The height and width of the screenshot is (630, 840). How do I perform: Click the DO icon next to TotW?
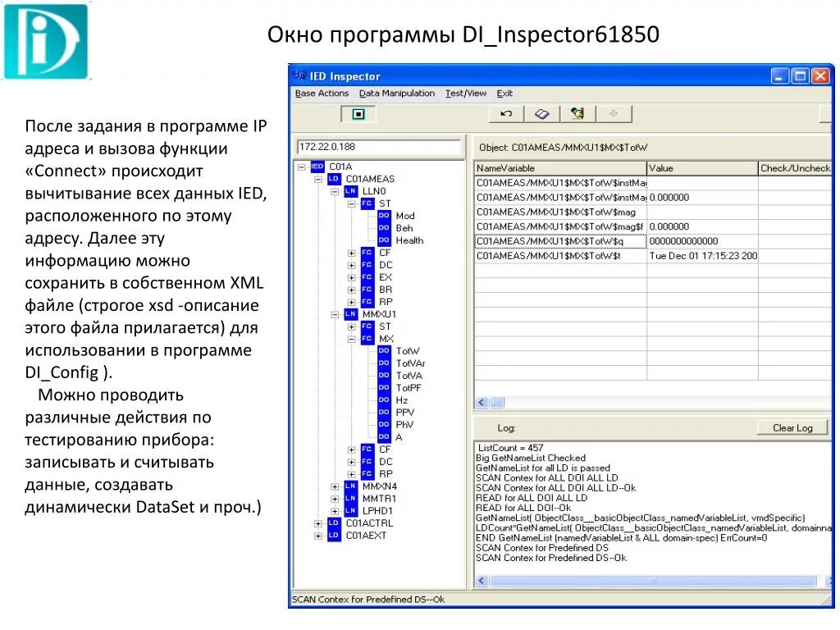pyautogui.click(x=383, y=350)
